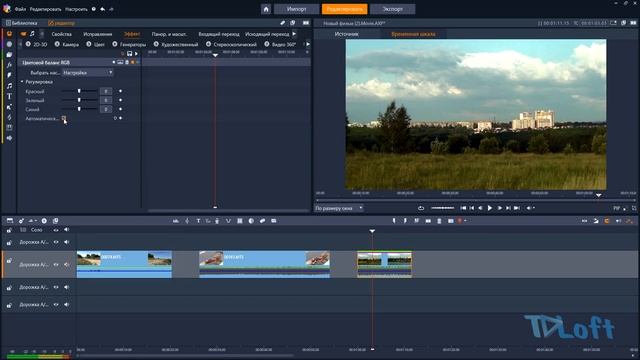The height and width of the screenshot is (360, 640).
Task: Click the undo arrow in the title bar
Action: [102, 9]
